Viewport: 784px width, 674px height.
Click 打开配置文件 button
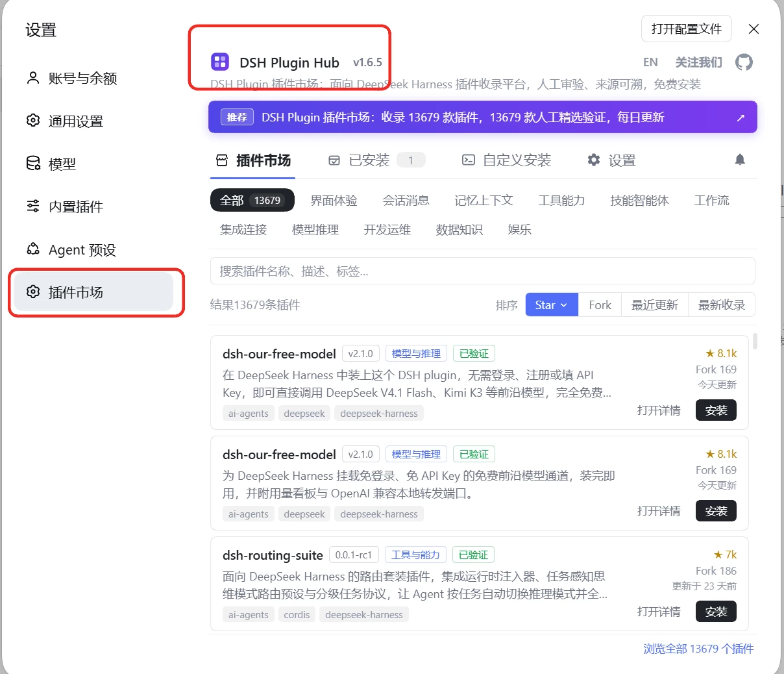pos(687,29)
